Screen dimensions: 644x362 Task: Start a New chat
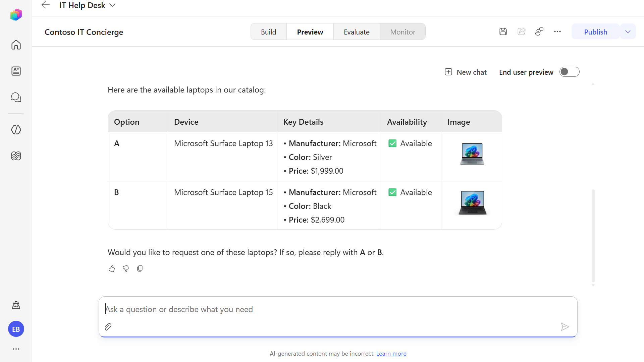[x=466, y=72]
